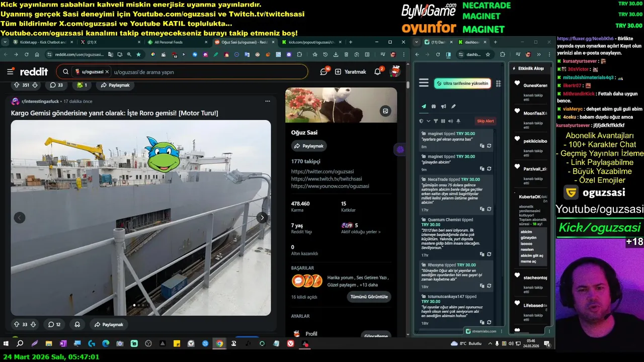Open the 12 comments on Roro post
This screenshot has width=644, height=362.
tap(54, 324)
